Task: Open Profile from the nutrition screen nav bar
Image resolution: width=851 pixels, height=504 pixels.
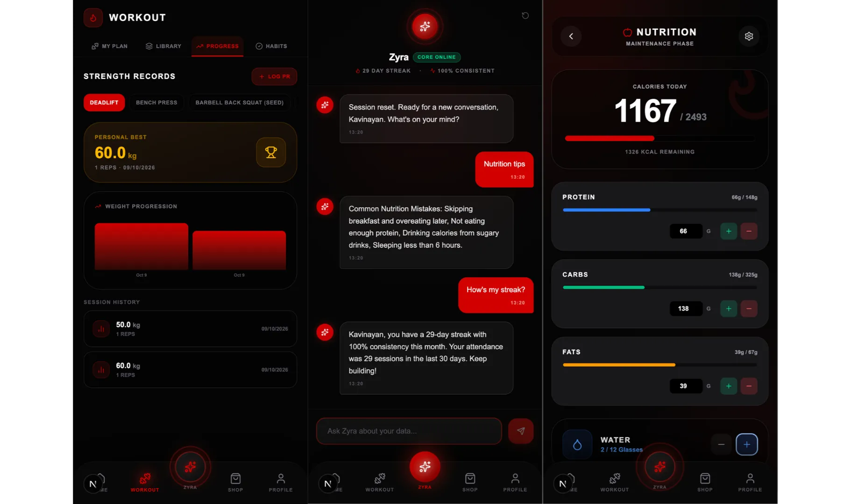Action: [750, 482]
